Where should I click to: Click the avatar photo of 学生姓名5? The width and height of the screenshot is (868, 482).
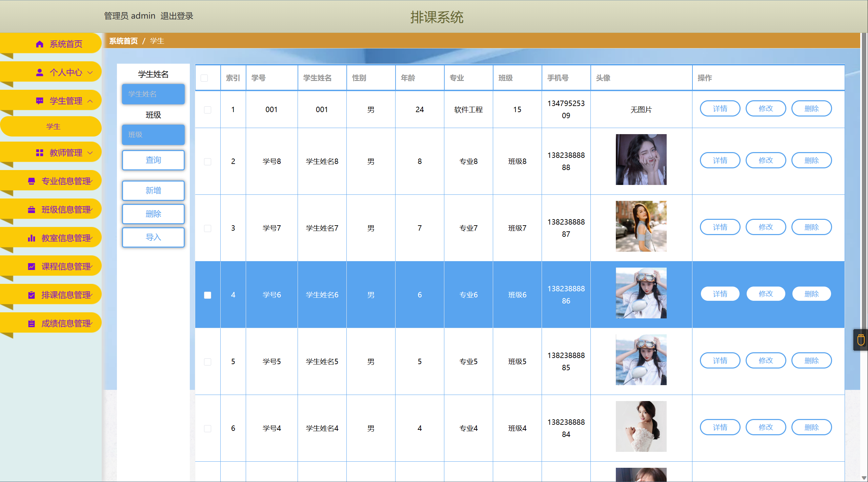[x=641, y=360]
